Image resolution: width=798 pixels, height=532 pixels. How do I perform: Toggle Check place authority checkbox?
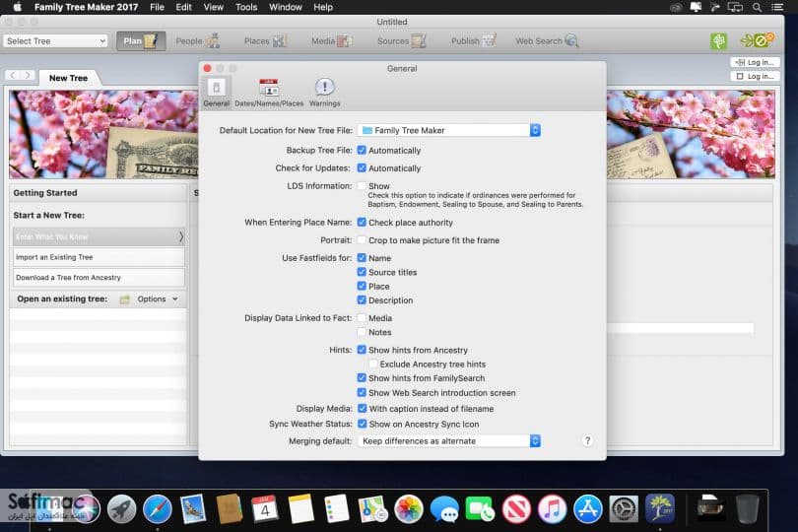[x=362, y=223]
